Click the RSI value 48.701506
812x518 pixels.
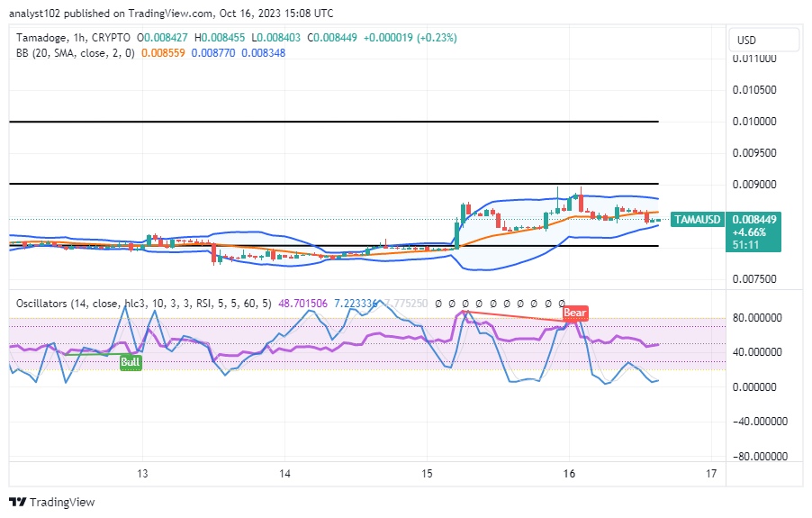pyautogui.click(x=303, y=304)
